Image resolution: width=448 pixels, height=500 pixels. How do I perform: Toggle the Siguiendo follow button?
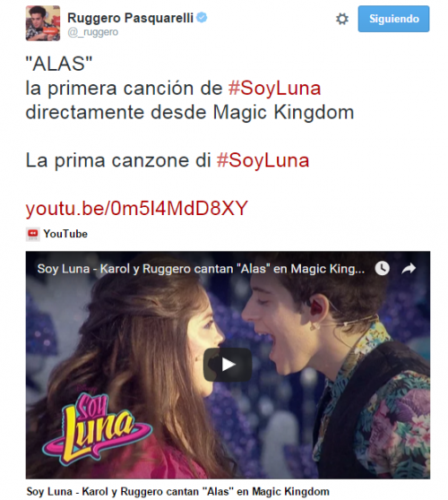[x=393, y=19]
